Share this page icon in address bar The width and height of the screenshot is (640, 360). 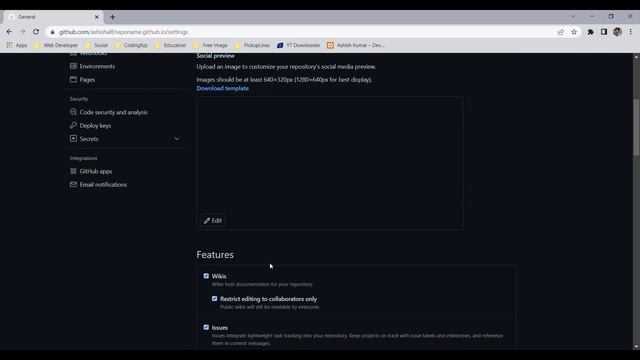[560, 32]
